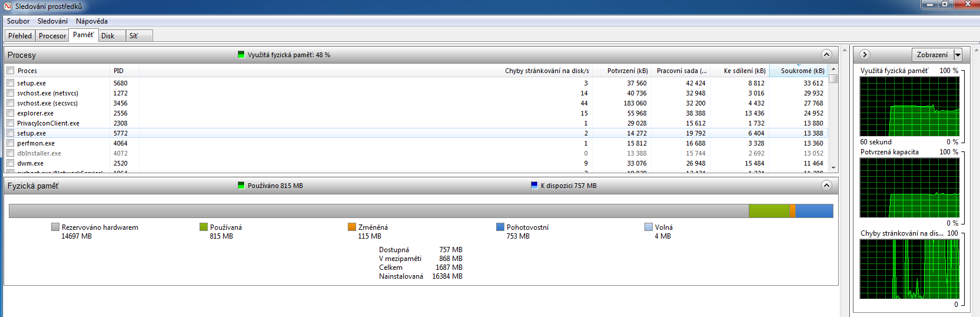The height and width of the screenshot is (317, 980).
Task: Click the light 'Volná' legend swatch
Action: coord(649,227)
